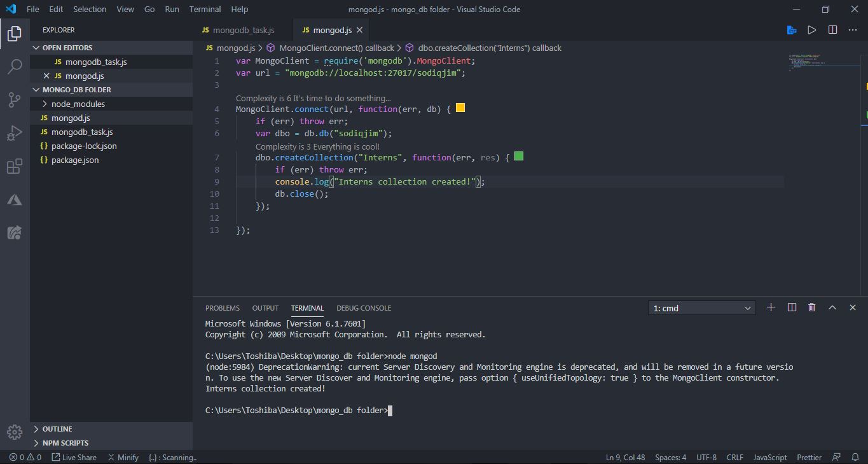This screenshot has width=868, height=464.
Task: Close mongod.js in Open Editors list
Action: coord(46,76)
